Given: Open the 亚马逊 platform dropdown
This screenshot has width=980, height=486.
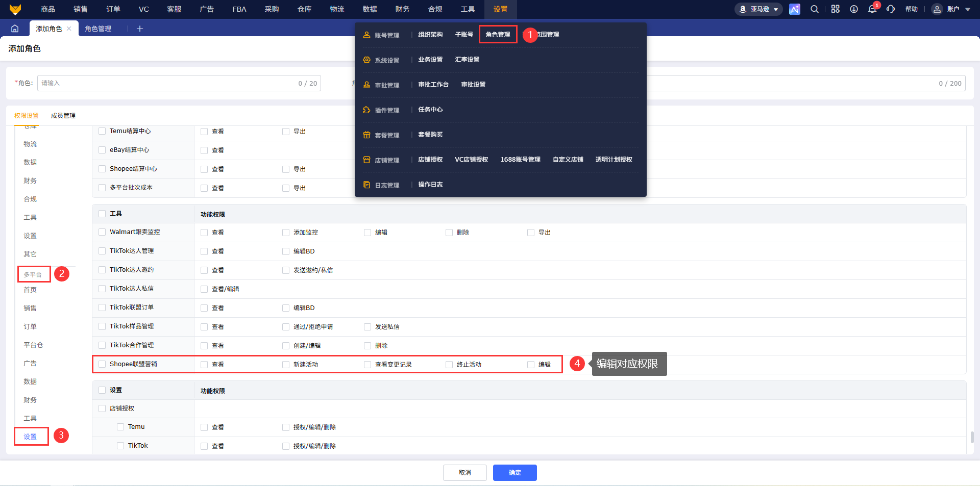Looking at the screenshot, I should click(x=758, y=9).
